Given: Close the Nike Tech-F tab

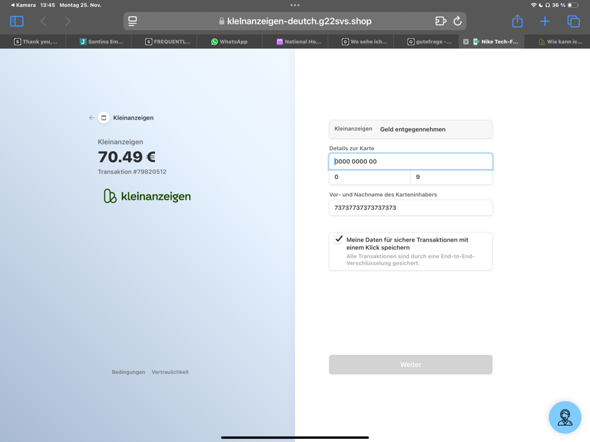Looking at the screenshot, I should (x=466, y=42).
